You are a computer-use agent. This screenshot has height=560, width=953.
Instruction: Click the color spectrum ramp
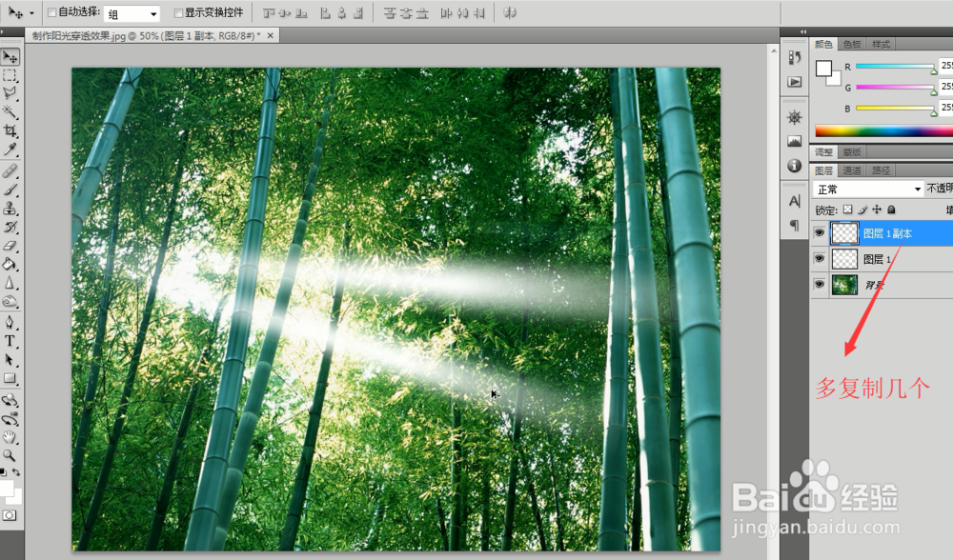(x=883, y=131)
